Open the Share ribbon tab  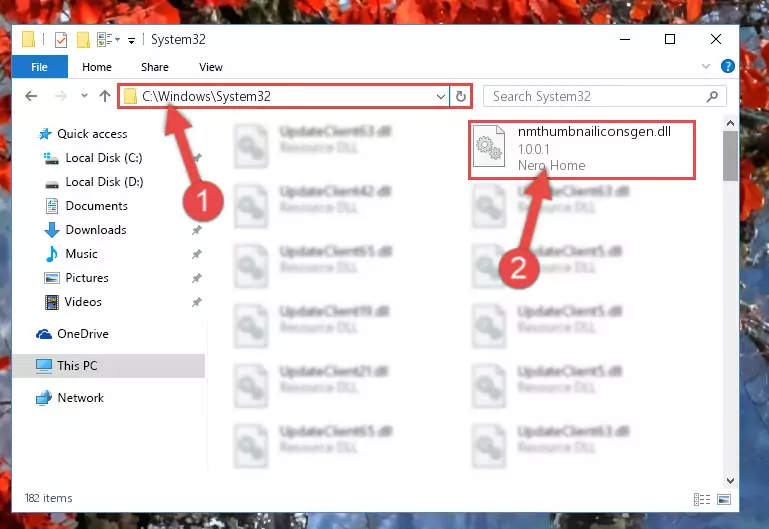pyautogui.click(x=154, y=67)
